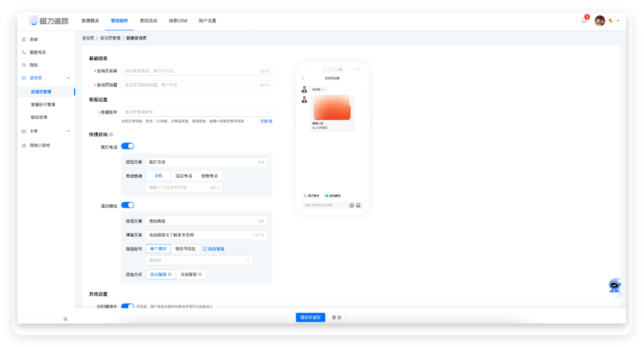Viewport: 644px width, 347px height.
Task: Select 长按复制 as the add method
Action: [192, 274]
